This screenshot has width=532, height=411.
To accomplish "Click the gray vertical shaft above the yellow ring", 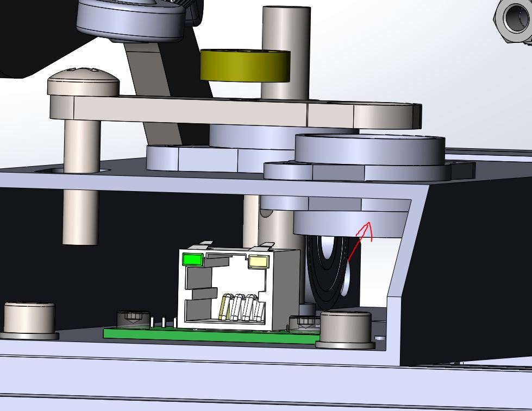I will 286,27.
